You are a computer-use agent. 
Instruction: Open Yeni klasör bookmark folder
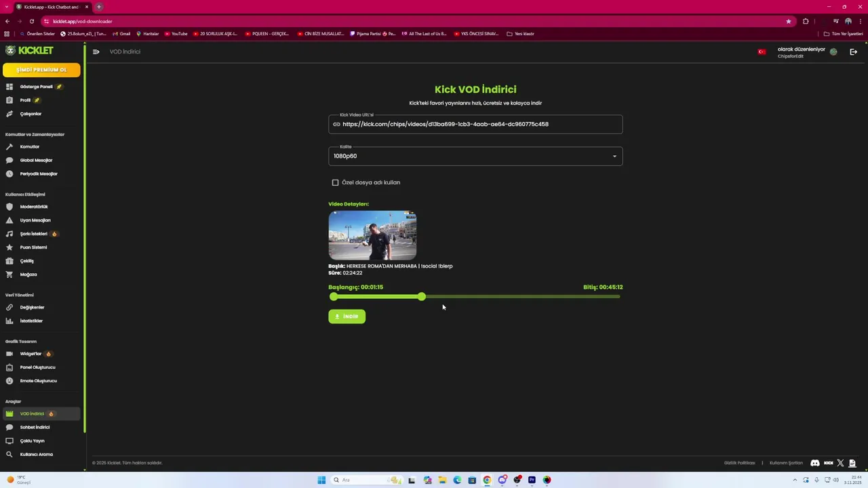pos(521,34)
